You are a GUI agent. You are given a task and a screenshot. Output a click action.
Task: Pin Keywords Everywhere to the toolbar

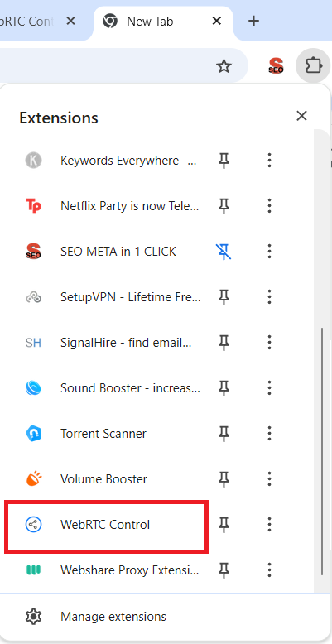click(x=224, y=161)
